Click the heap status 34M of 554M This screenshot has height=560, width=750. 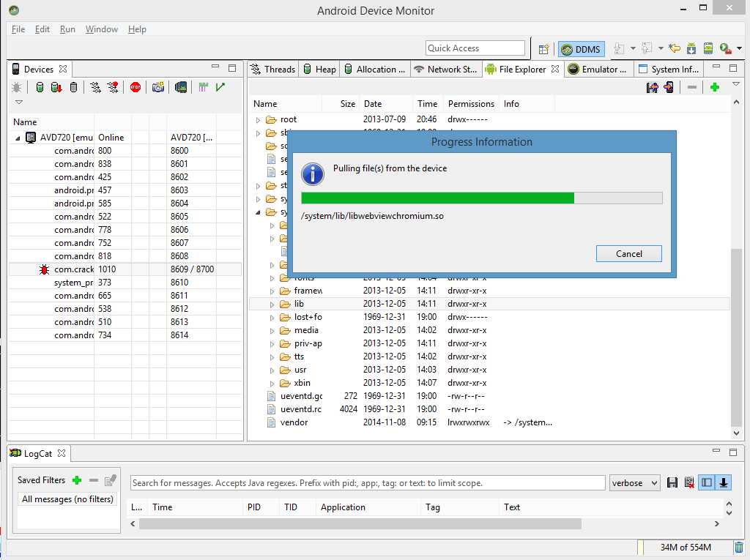pyautogui.click(x=686, y=547)
